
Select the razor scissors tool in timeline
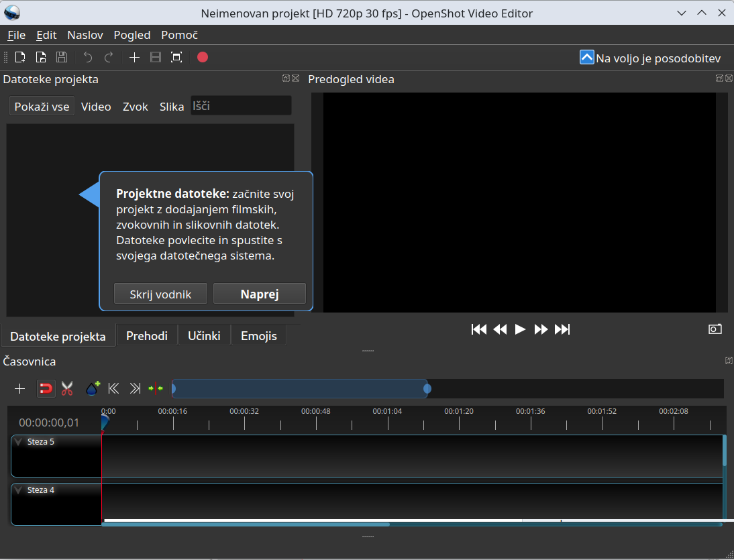pos(67,389)
